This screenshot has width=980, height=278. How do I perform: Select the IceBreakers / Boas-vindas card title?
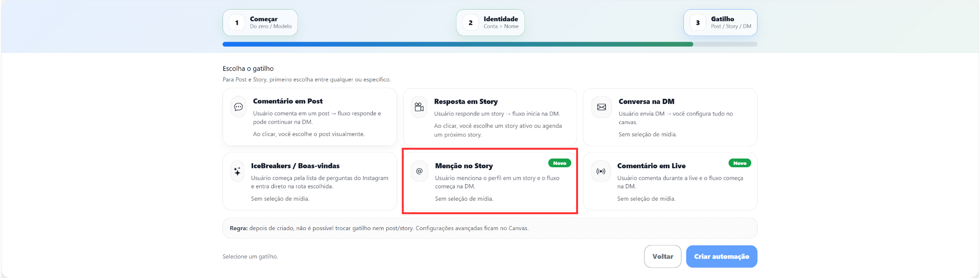click(295, 166)
